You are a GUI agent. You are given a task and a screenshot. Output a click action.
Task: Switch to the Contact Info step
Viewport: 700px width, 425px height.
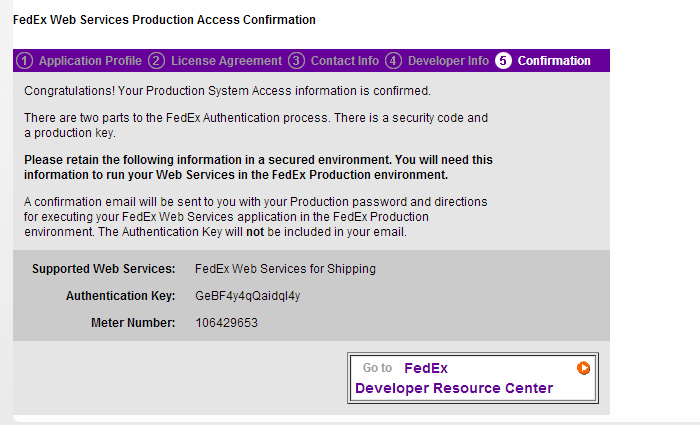tap(345, 61)
